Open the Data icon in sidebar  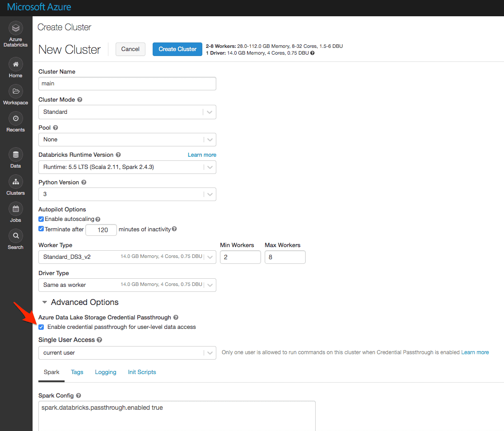pos(15,155)
